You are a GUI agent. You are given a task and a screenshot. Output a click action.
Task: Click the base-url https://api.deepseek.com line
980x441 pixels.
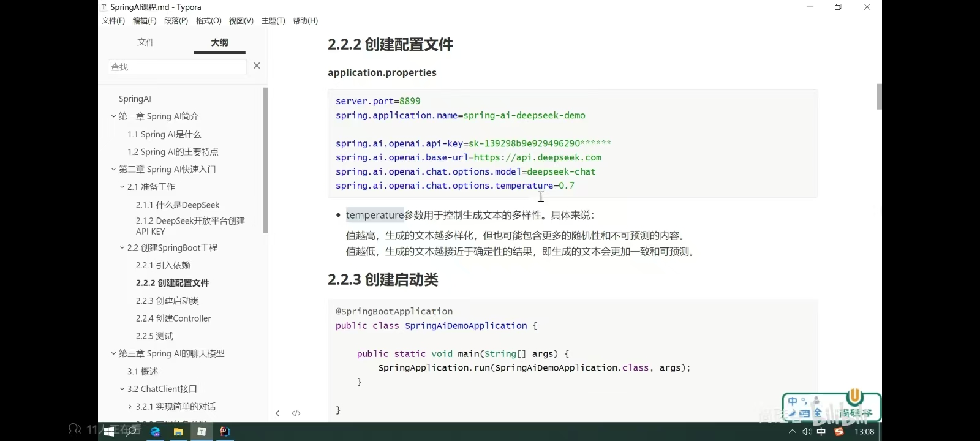469,157
